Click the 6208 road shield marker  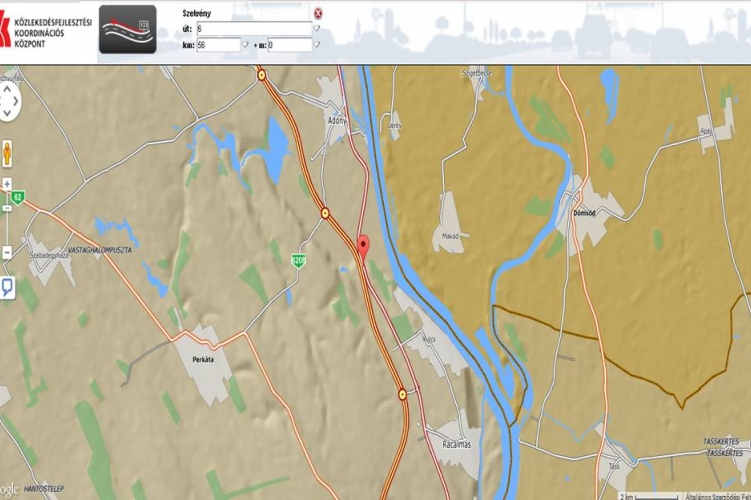pos(298,259)
